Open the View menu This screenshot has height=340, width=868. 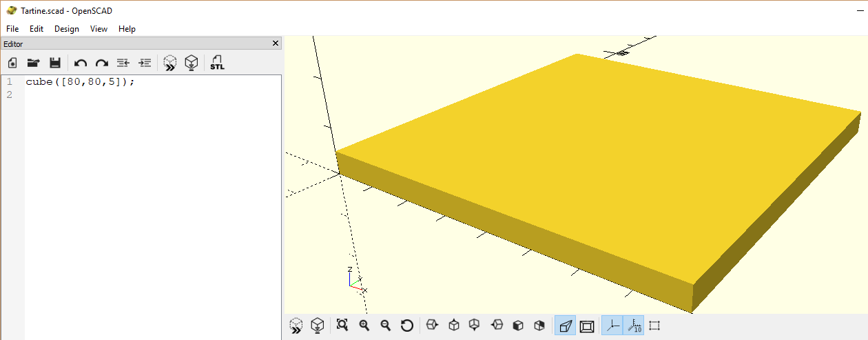pyautogui.click(x=99, y=29)
